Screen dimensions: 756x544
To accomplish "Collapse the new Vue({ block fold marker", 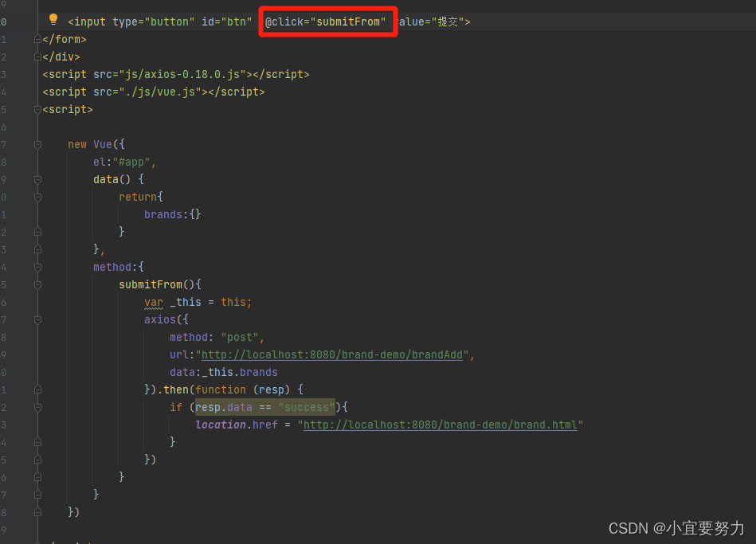I will click(37, 144).
